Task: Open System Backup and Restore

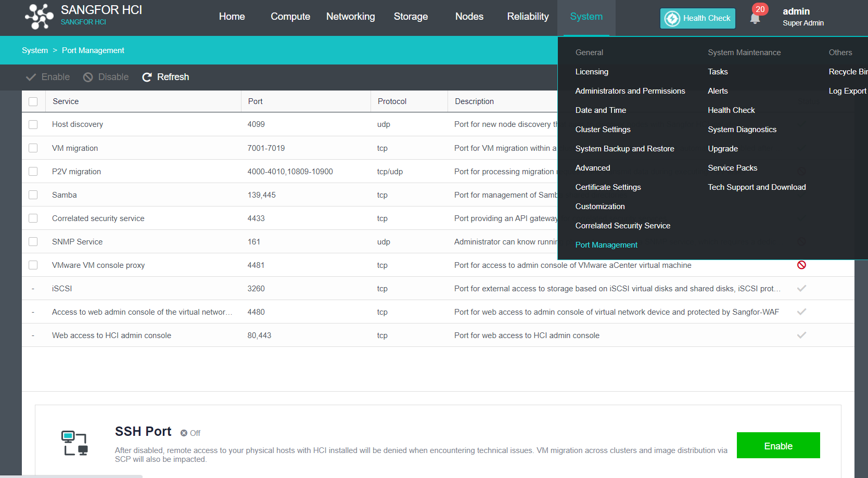Action: (x=624, y=149)
